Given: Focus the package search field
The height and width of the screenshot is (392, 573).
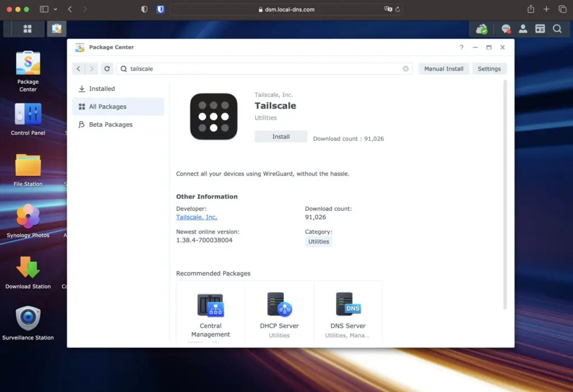Looking at the screenshot, I should pos(264,69).
